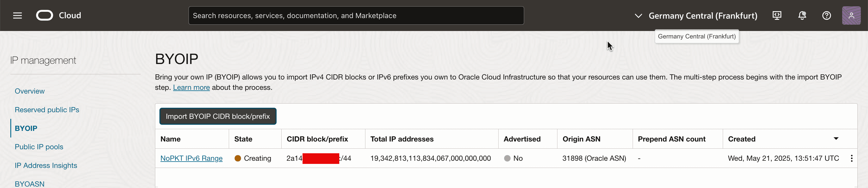Open Reserved public IPs page
Image resolution: width=868 pixels, height=188 pixels.
pos(47,110)
